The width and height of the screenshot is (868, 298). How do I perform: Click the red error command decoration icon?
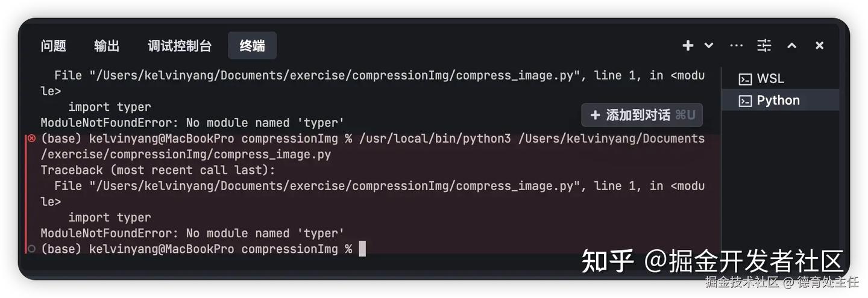[31, 138]
